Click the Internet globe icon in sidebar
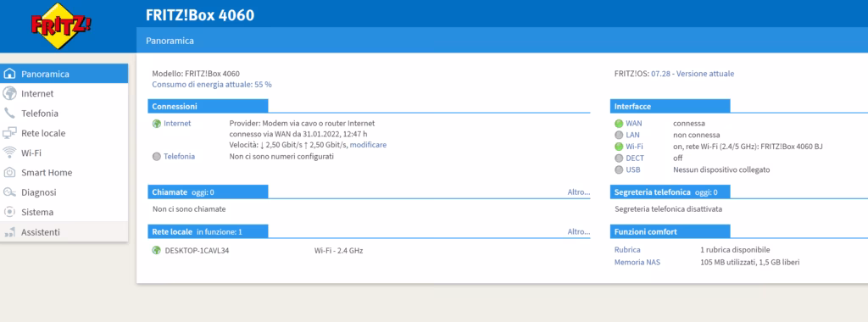 coord(9,93)
